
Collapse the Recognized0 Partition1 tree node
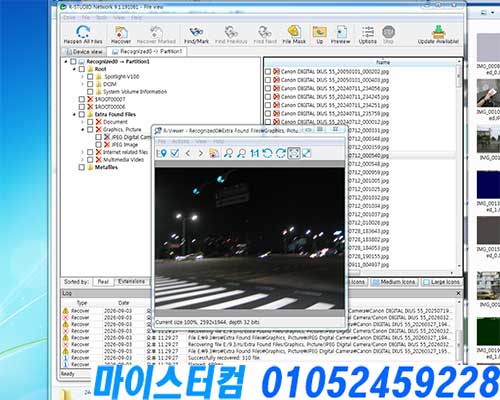[x=66, y=62]
